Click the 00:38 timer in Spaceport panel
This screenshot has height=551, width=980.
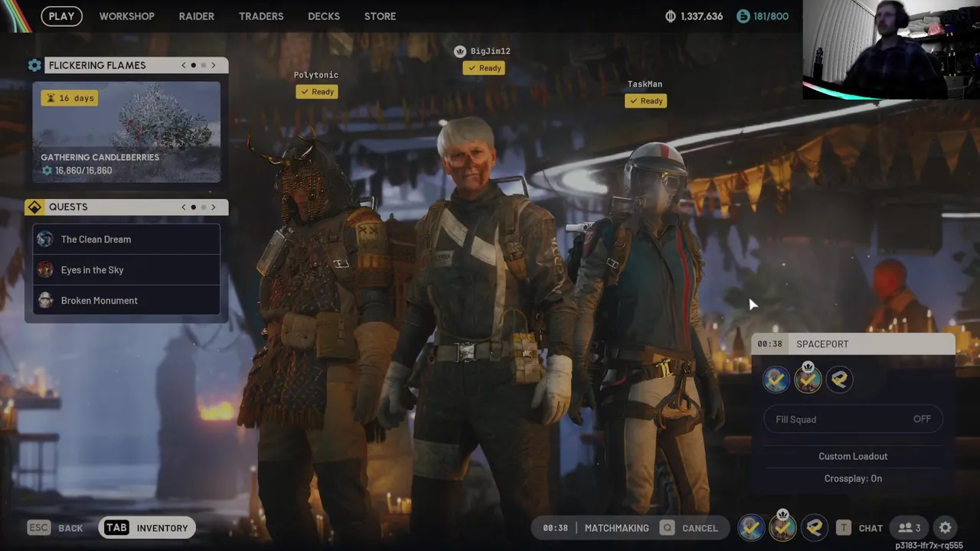click(x=769, y=344)
